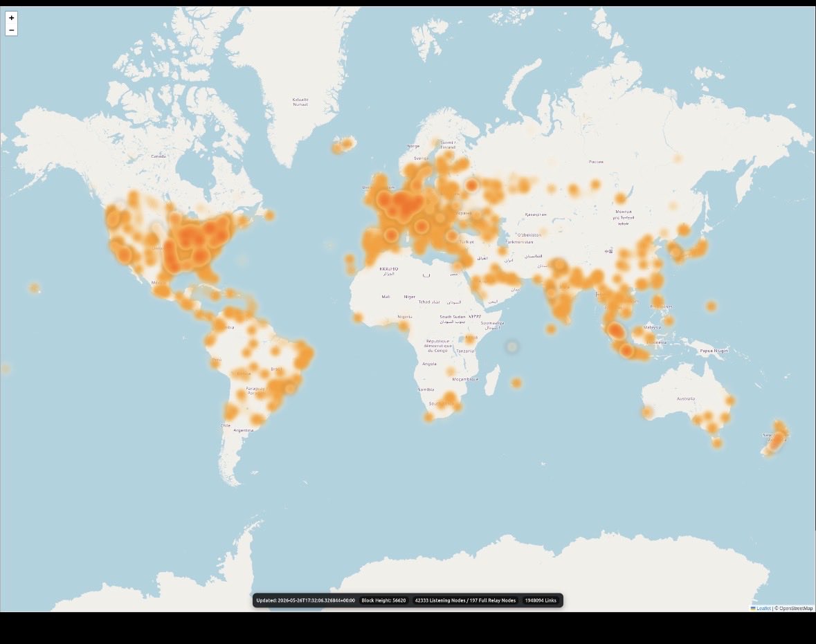
Task: Click the South Sudan map label
Action: tap(452, 316)
